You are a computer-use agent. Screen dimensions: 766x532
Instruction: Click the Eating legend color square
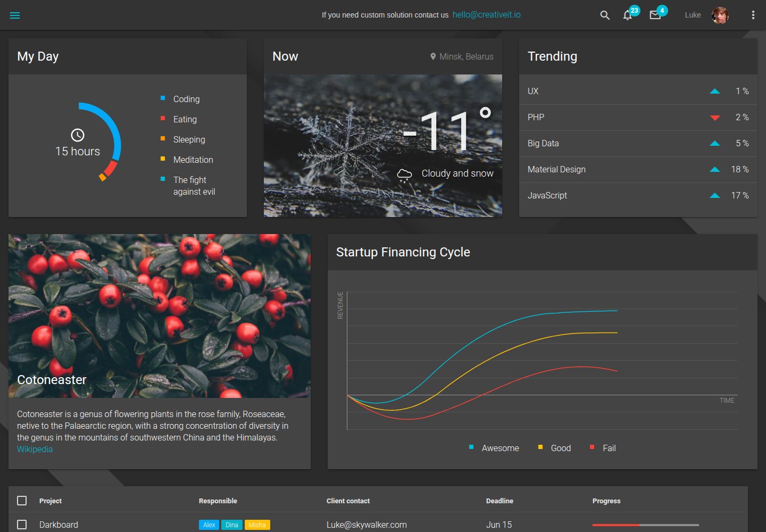(163, 118)
